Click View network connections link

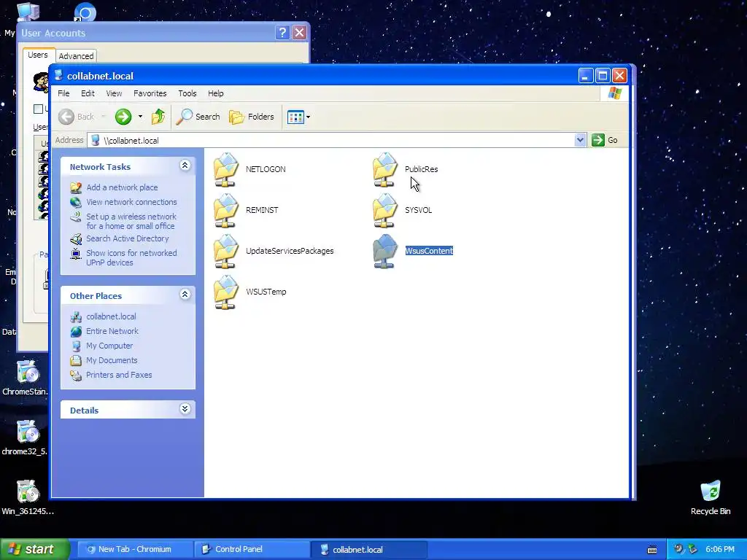[x=131, y=202]
